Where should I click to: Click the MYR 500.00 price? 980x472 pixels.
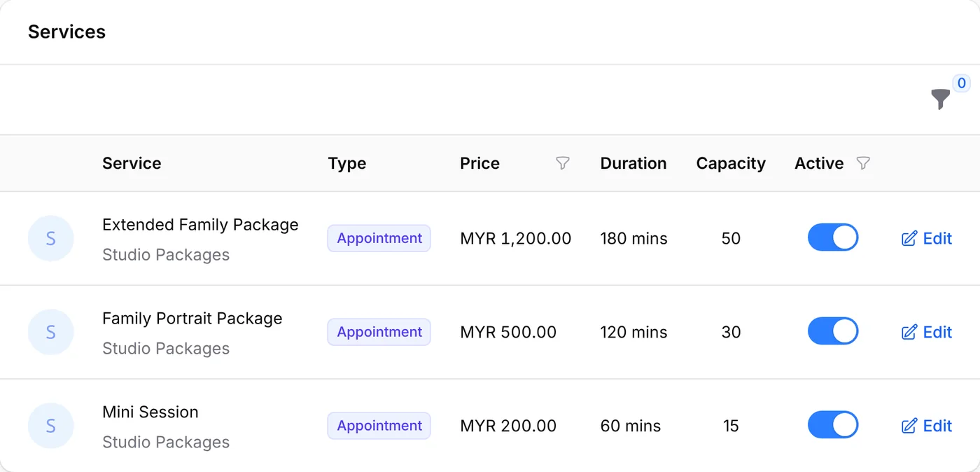tap(508, 333)
